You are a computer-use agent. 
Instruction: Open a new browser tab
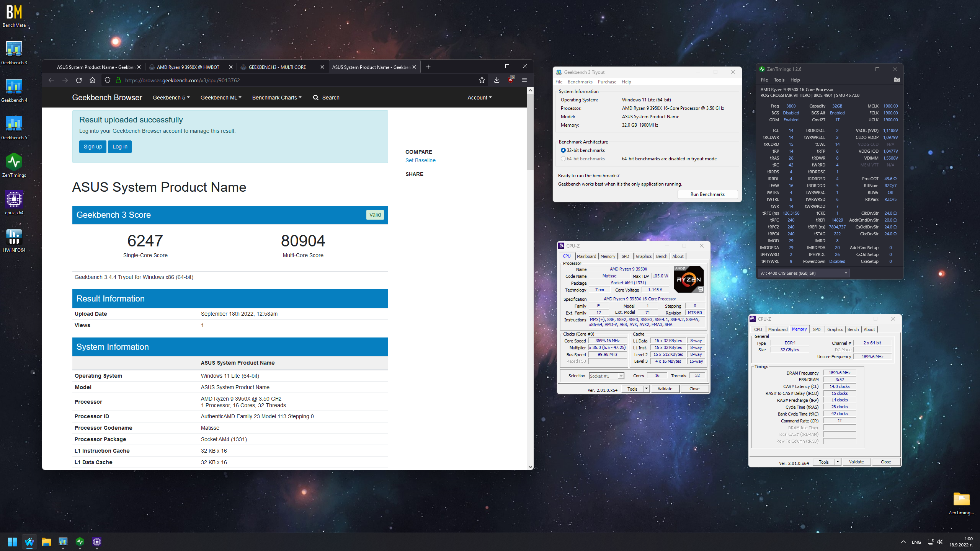point(428,67)
